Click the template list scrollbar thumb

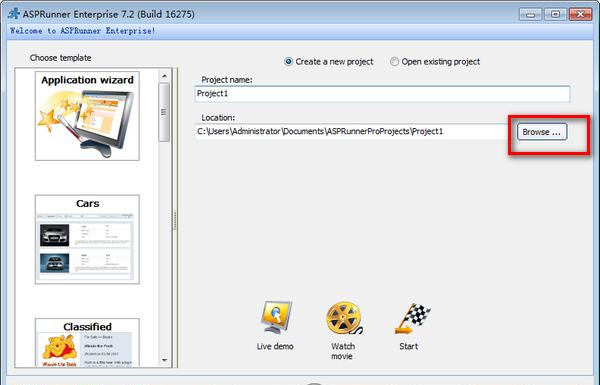164,112
